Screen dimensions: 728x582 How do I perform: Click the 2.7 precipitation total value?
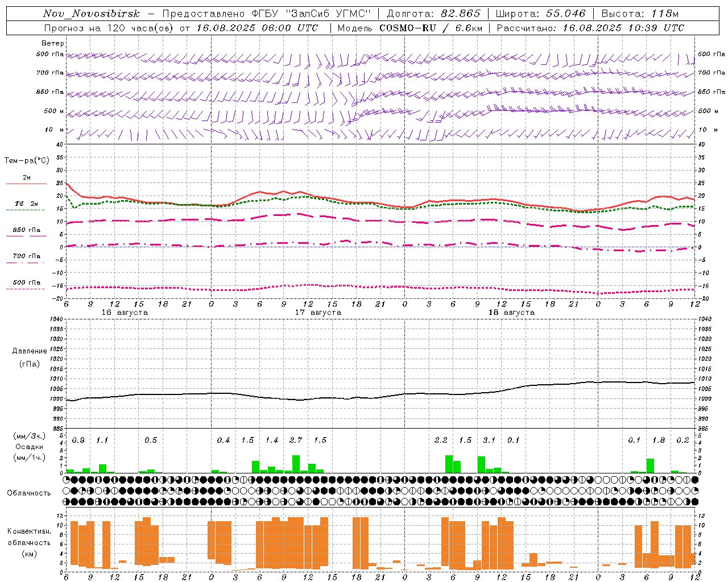(x=296, y=440)
